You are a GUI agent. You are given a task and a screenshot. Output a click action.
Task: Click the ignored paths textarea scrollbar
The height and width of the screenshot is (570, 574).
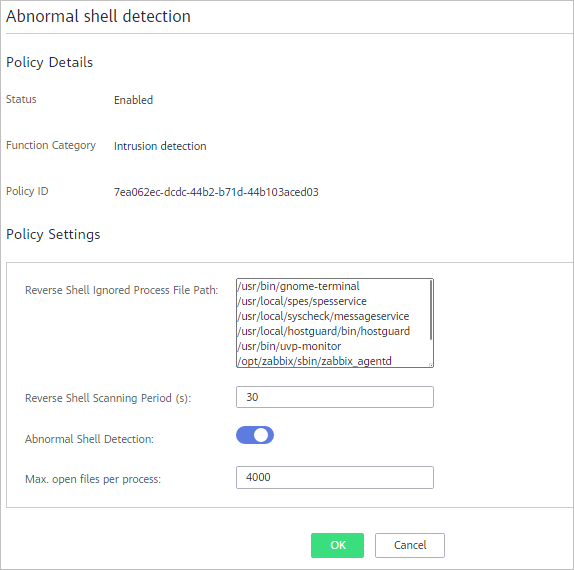[x=431, y=310]
